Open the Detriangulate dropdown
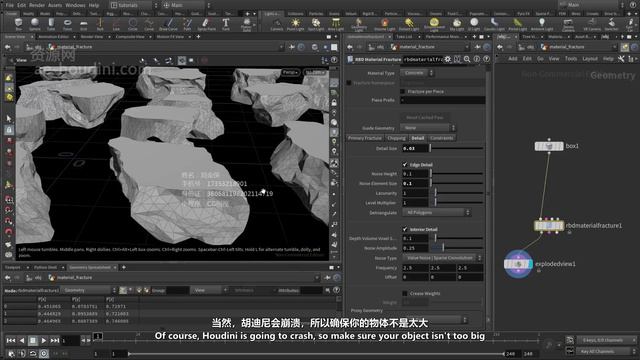 (x=436, y=213)
